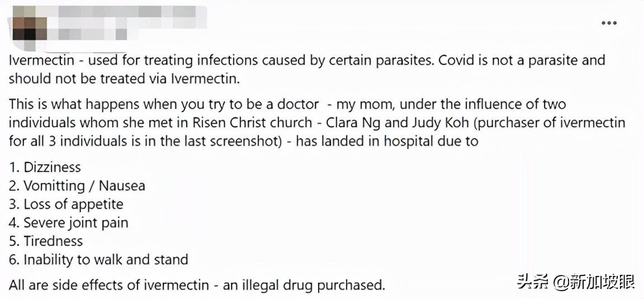The image size is (644, 299).
Task: Click the line 'should not be treated via Ivermectin.'
Action: [124, 78]
